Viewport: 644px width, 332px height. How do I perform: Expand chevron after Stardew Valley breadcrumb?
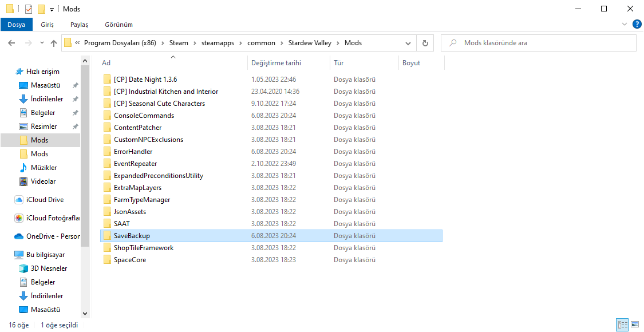click(338, 43)
